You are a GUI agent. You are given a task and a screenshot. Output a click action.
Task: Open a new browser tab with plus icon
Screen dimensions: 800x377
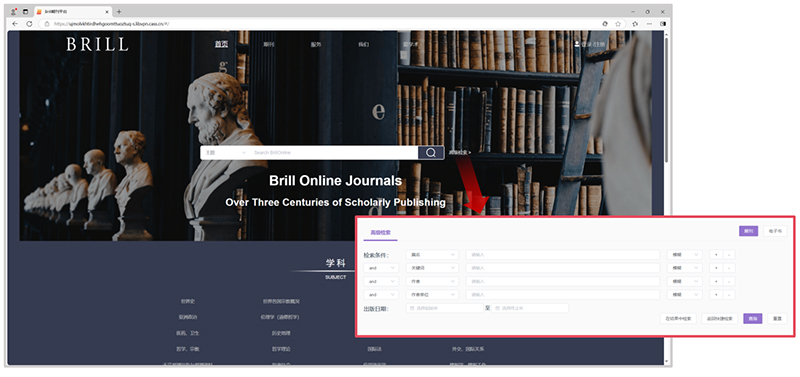coord(119,12)
